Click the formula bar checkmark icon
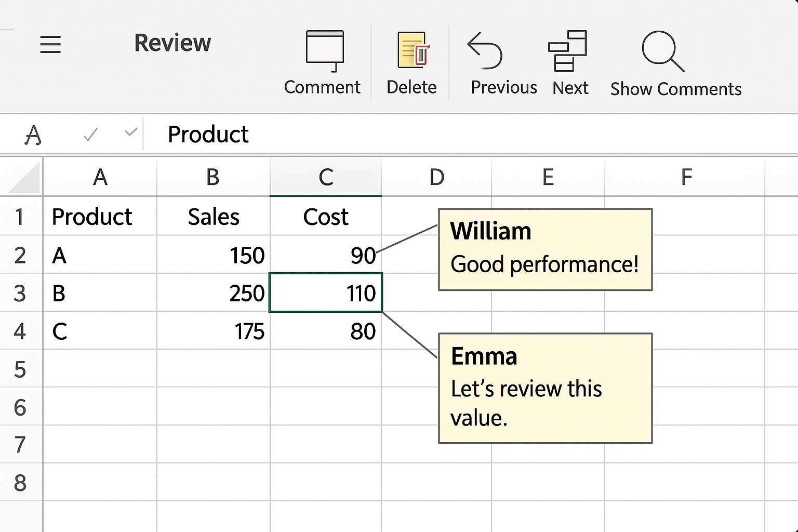798x532 pixels. click(x=90, y=135)
